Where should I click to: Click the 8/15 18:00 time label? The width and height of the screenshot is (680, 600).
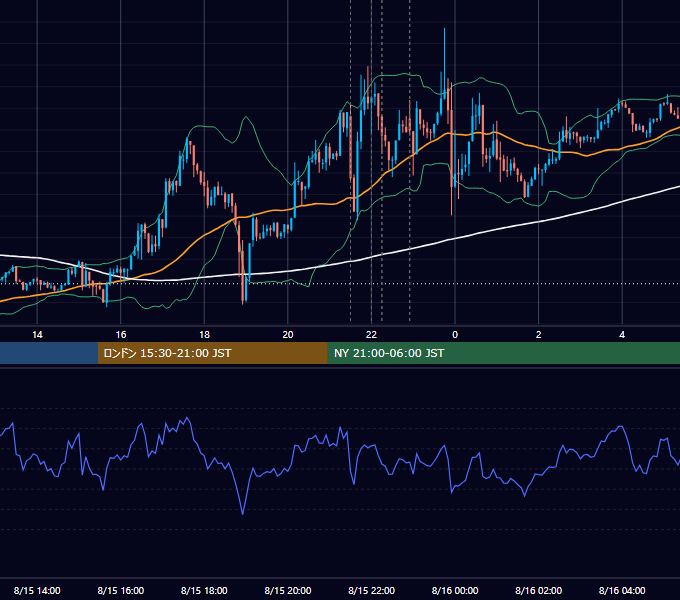click(x=204, y=590)
